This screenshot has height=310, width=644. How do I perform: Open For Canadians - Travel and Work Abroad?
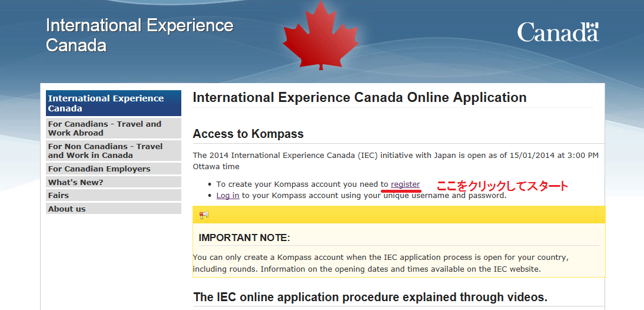point(114,128)
